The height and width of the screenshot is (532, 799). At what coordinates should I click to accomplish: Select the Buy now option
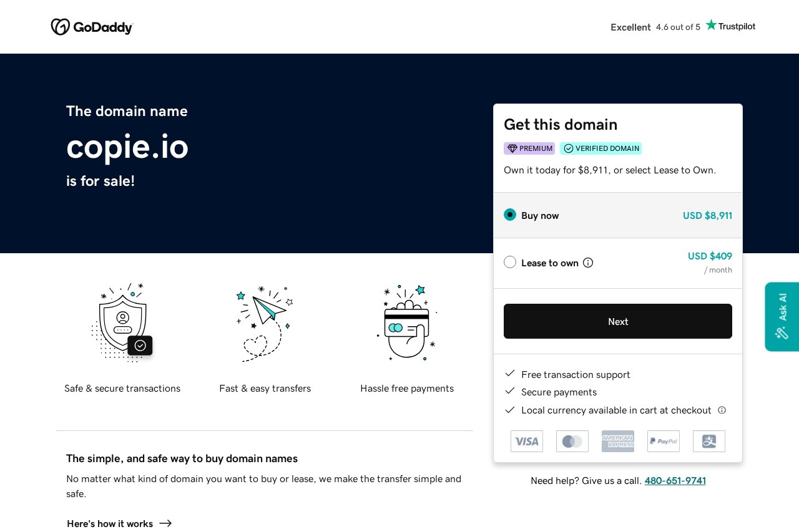pos(509,215)
